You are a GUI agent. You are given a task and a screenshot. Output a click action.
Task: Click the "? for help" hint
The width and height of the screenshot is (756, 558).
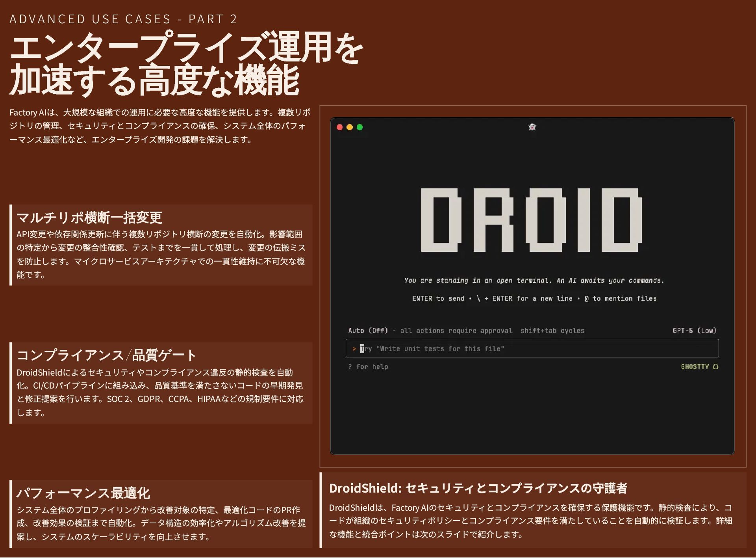[368, 367]
